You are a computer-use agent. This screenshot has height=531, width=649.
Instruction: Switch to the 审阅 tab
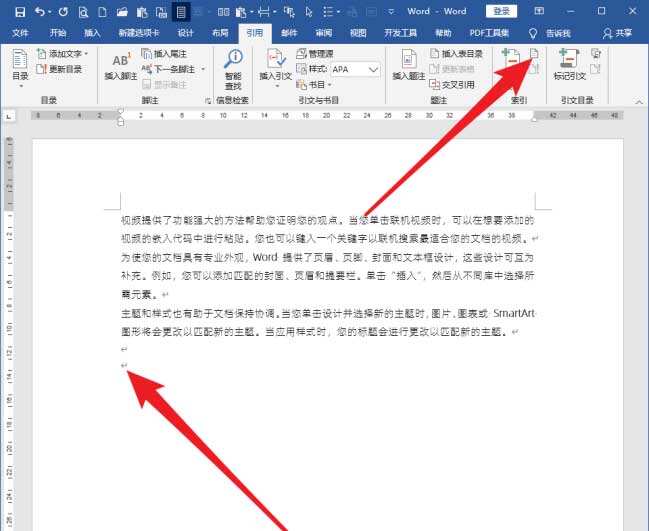click(323, 33)
